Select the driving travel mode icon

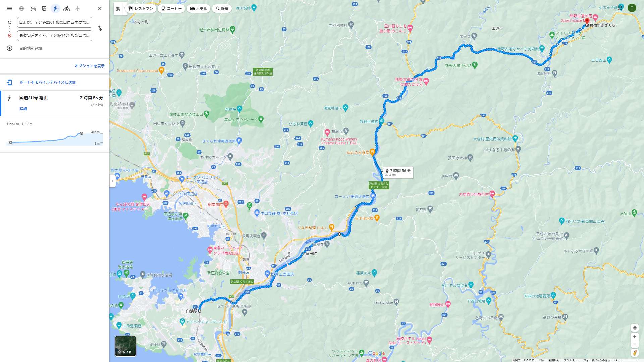coord(33,9)
